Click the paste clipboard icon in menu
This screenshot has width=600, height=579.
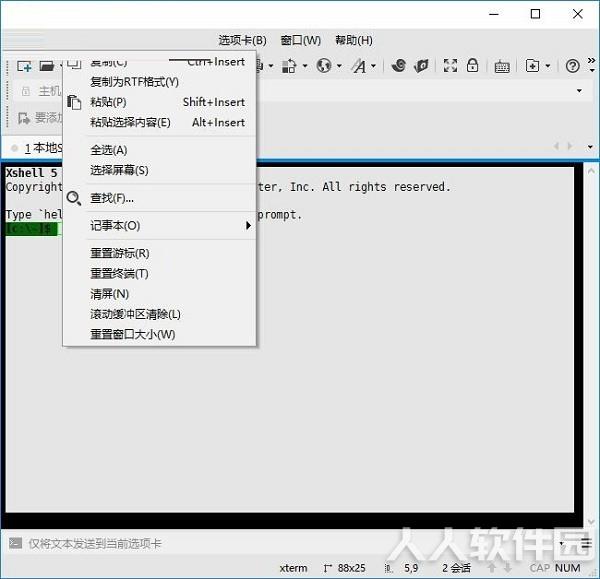[x=74, y=102]
